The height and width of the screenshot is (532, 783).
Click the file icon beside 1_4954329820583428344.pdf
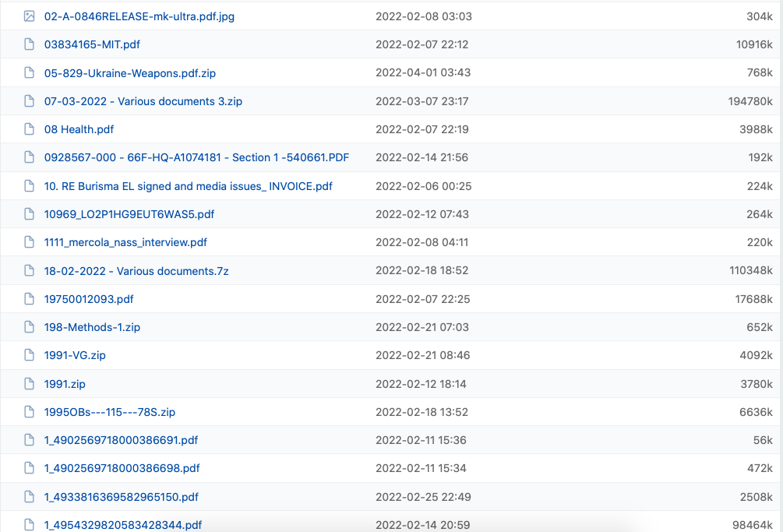29,525
